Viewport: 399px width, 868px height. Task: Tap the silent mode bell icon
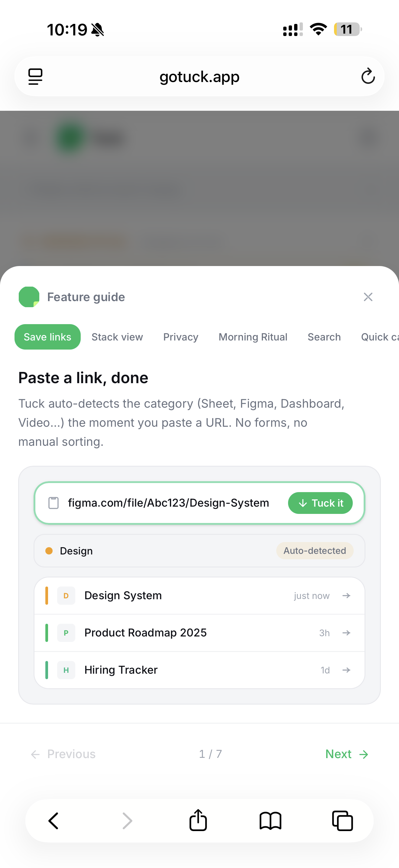(x=98, y=30)
